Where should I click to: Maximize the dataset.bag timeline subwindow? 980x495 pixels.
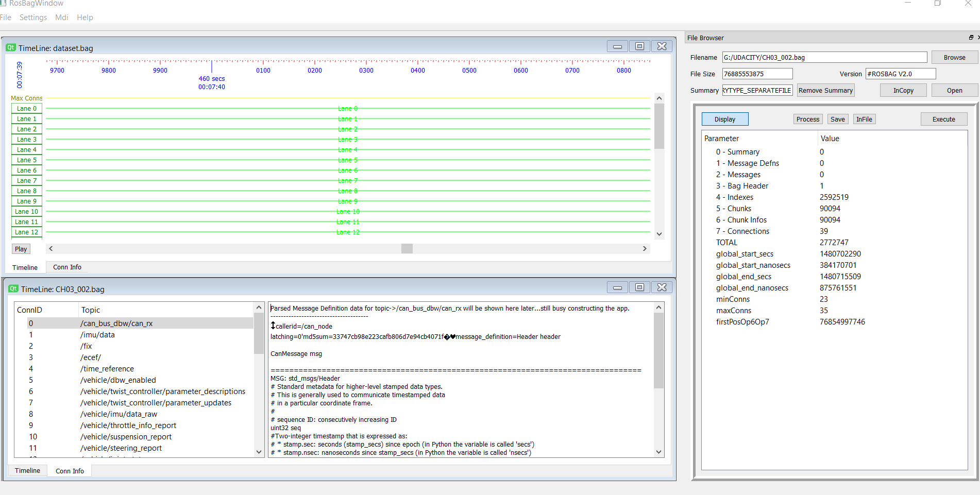(x=639, y=46)
